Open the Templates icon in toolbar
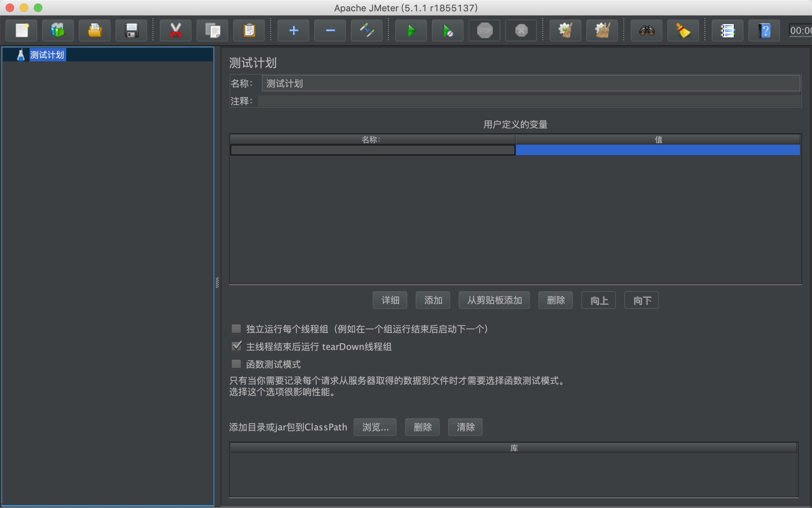812x508 pixels. point(58,30)
